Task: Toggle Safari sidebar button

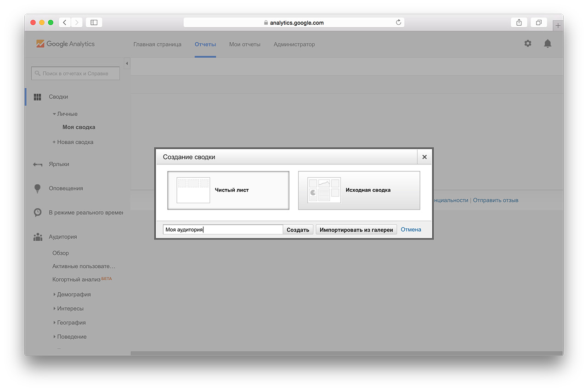Action: (94, 23)
